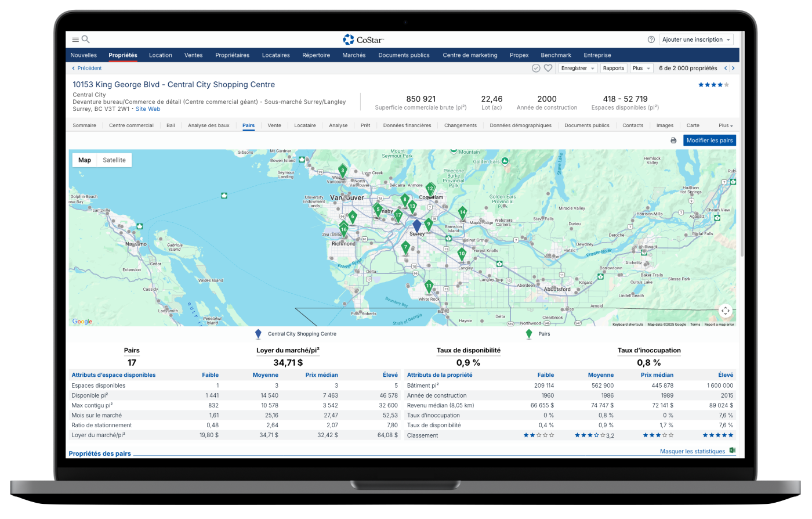
Task: Export statistics with the Excel icon
Action: click(732, 450)
